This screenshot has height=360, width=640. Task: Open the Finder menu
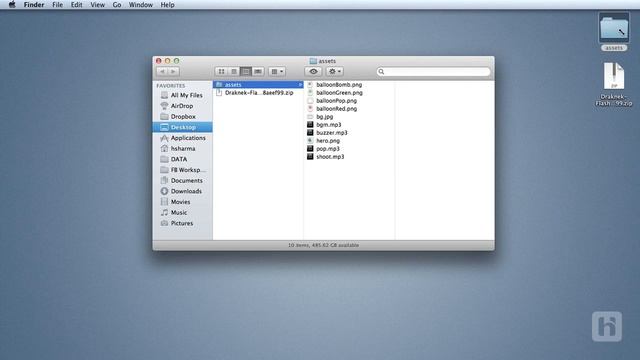pos(34,4)
